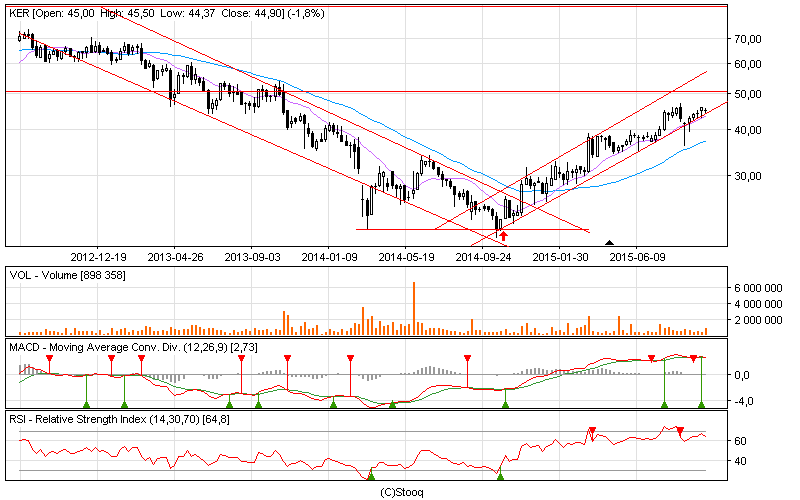Click the (C)Stooq copyright text
Viewport: 800px width, 500px height.
[402, 492]
